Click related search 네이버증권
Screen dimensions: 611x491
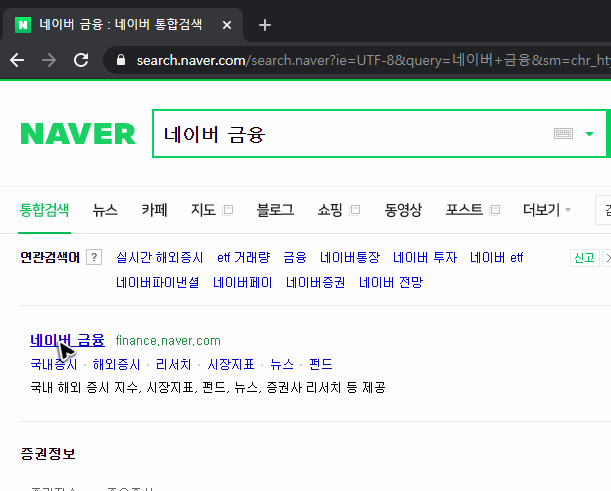click(315, 283)
